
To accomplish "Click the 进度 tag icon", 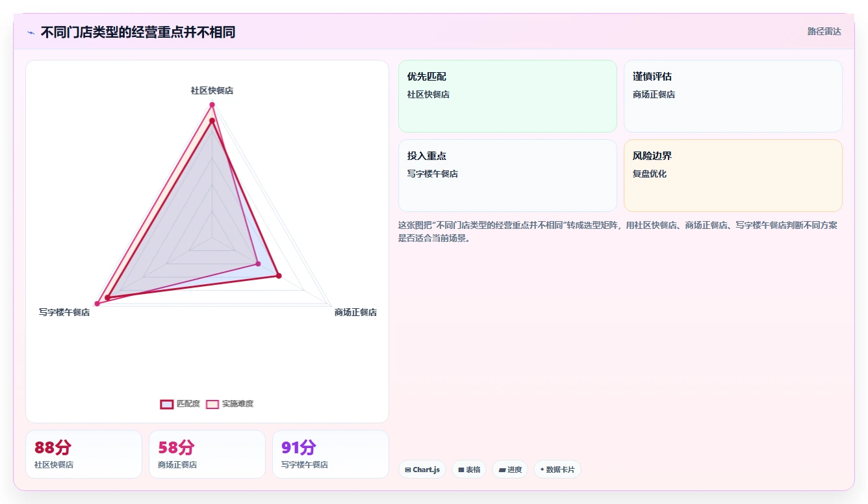I will (502, 470).
